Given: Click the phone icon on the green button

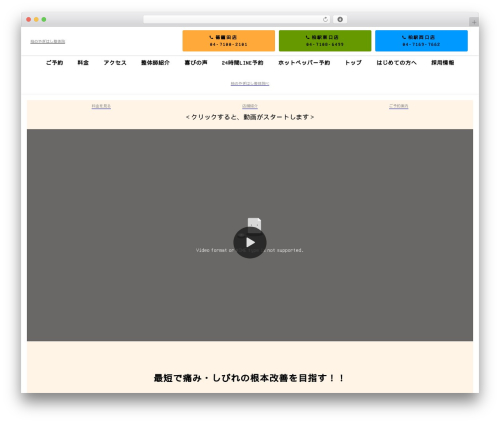Looking at the screenshot, I should (308, 37).
